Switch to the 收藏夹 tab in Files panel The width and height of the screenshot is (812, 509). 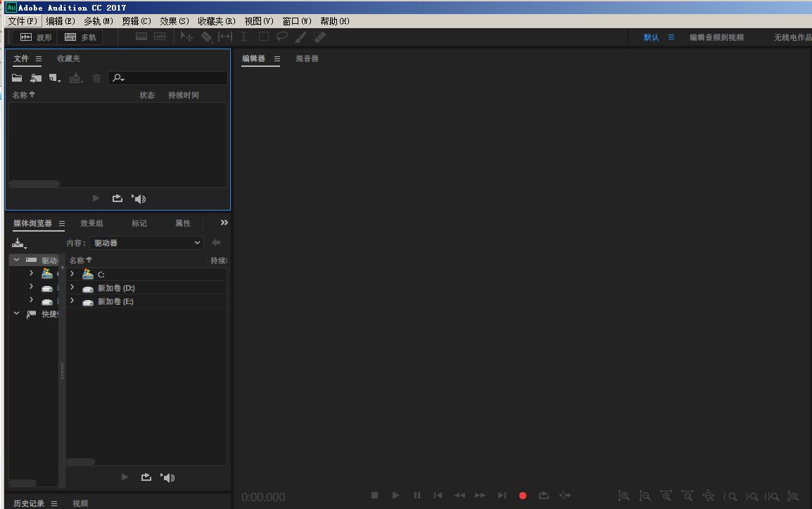click(68, 58)
